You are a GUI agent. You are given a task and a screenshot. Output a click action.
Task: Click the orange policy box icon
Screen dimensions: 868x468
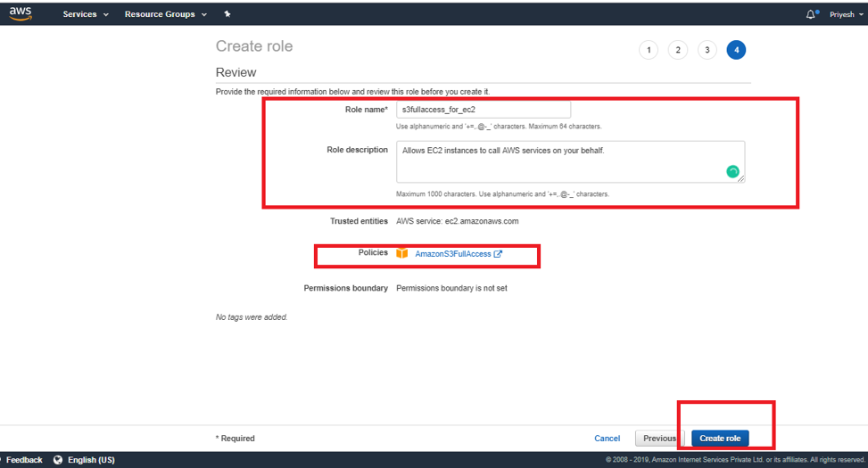click(x=402, y=253)
